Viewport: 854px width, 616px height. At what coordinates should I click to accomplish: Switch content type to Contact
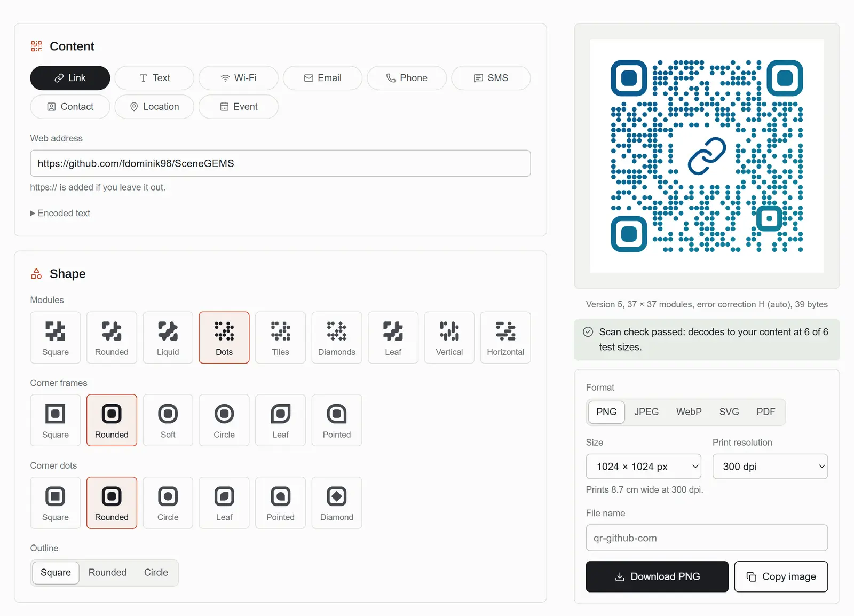point(70,107)
